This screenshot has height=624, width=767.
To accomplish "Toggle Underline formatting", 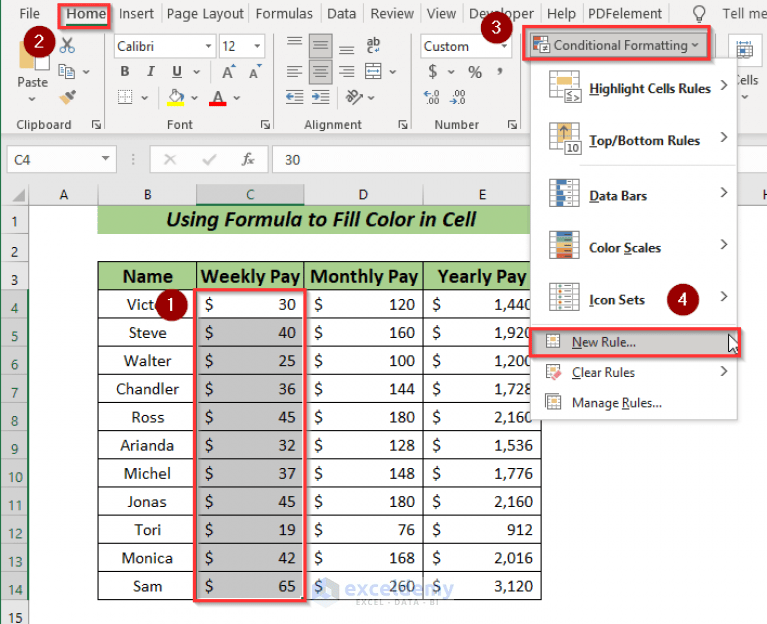I will [x=177, y=72].
